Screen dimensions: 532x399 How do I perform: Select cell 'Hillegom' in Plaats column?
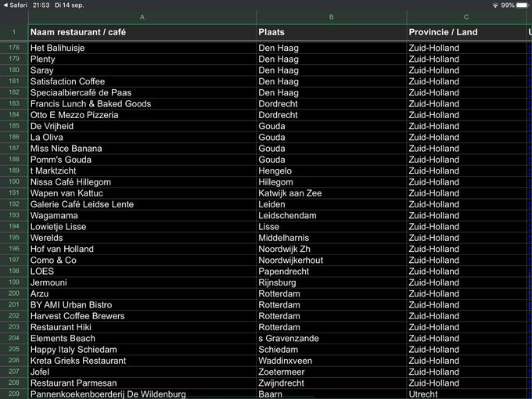pos(331,182)
